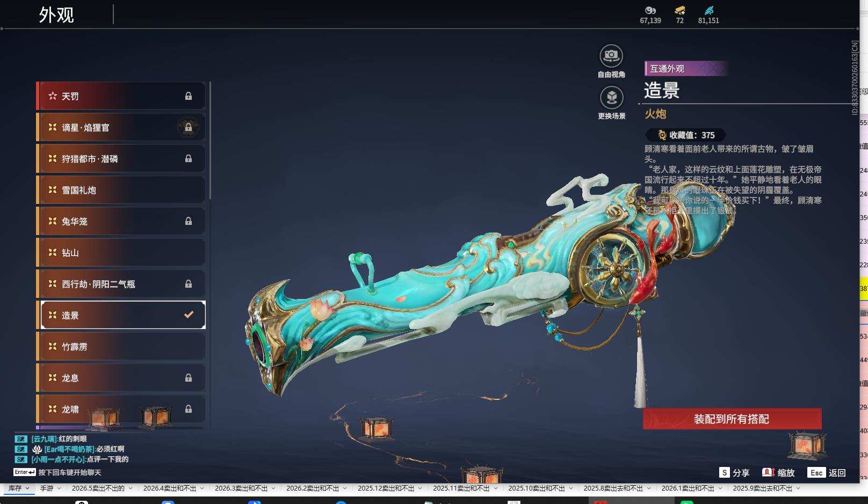Click the blue feather currency icon above 81,151

click(x=709, y=10)
